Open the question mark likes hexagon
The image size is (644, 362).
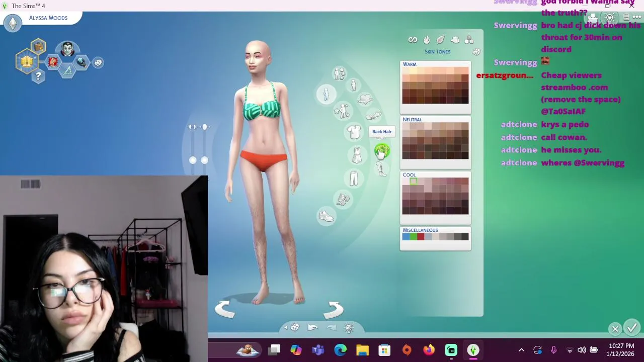(38, 76)
